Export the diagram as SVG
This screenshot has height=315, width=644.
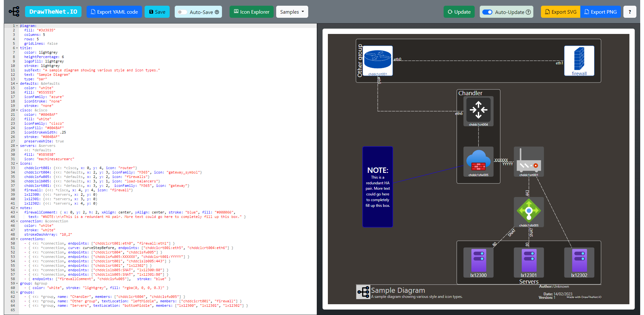click(x=561, y=12)
